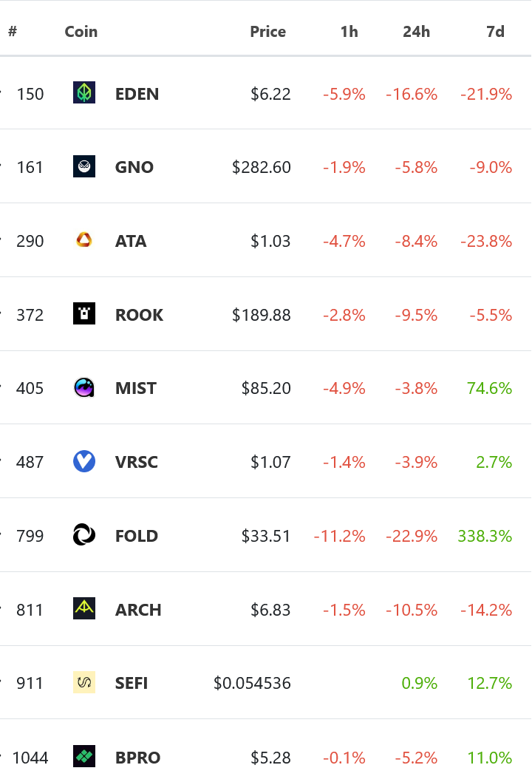Click the GNO coin logo icon
532x782 pixels.
click(x=84, y=167)
